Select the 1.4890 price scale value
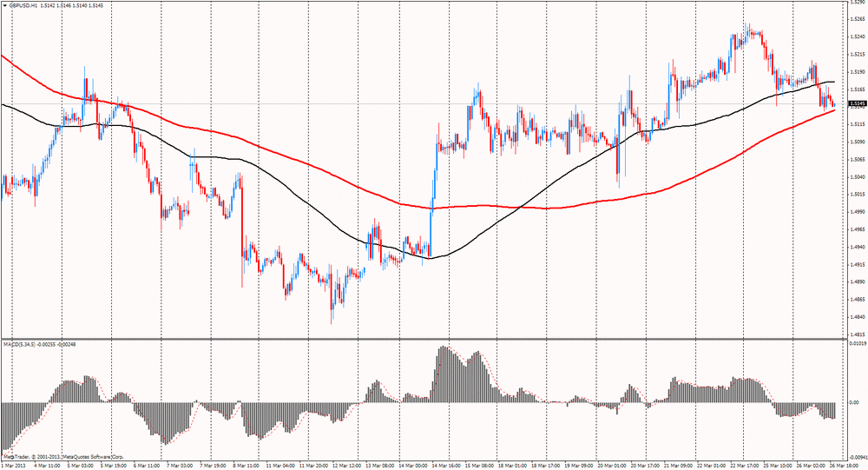 coord(857,282)
